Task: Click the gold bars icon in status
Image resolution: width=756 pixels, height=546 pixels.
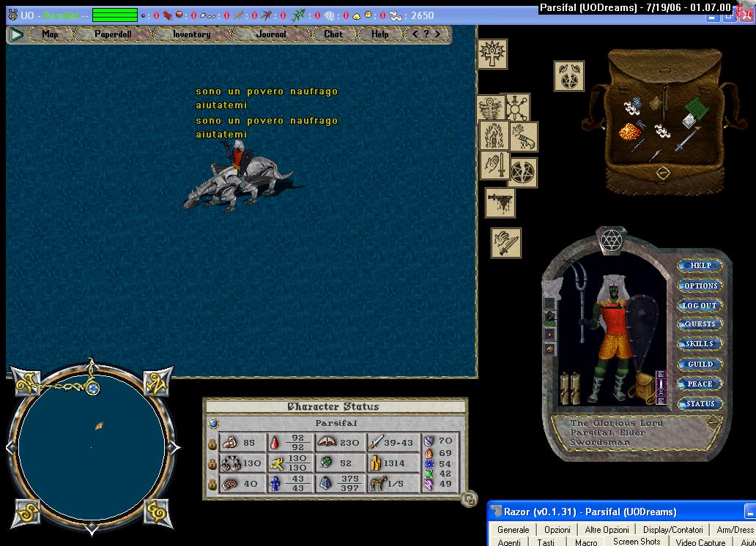Action: point(375,463)
